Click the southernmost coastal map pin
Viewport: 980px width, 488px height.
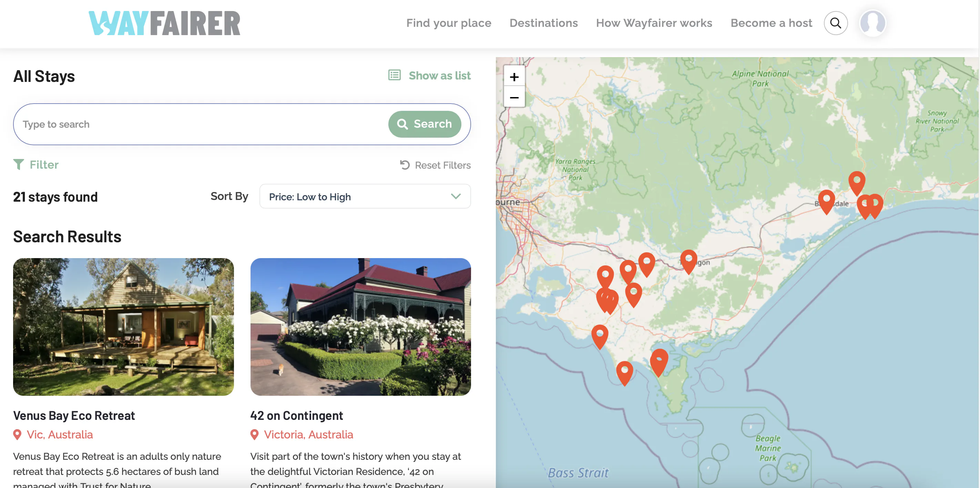(624, 373)
